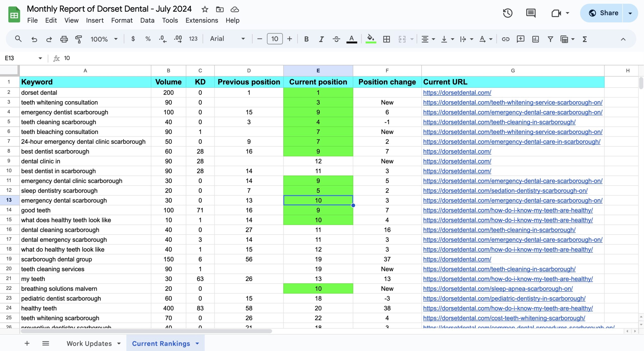
Task: Open the Arial font dropdown
Action: click(227, 39)
